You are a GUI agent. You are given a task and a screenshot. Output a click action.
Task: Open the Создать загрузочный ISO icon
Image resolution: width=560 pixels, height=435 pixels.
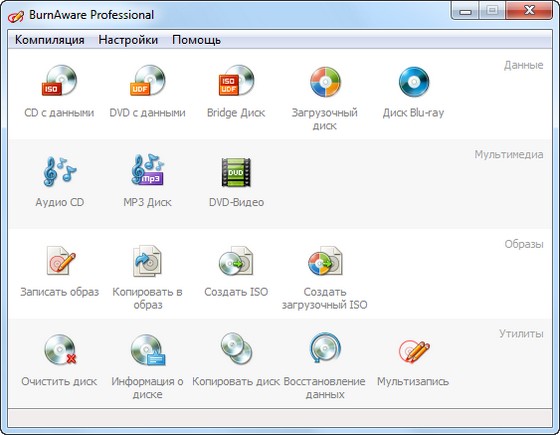tap(325, 261)
